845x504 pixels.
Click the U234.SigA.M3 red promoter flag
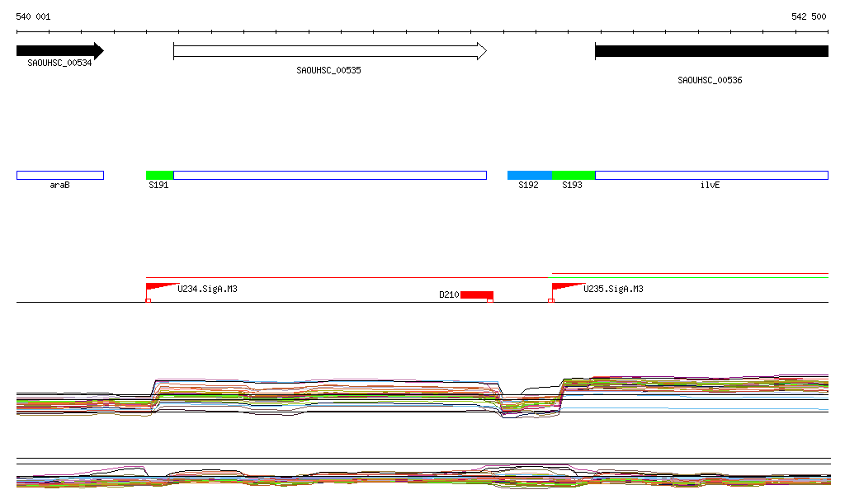(157, 287)
